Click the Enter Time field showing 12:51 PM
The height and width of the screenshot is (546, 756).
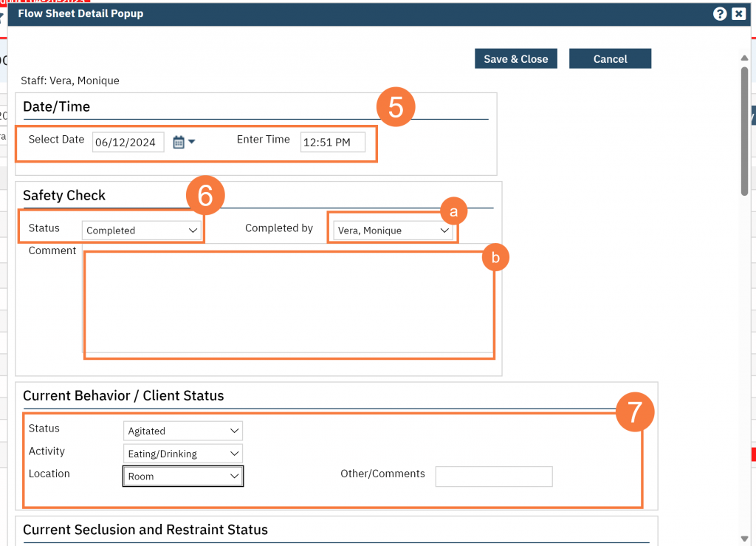tap(332, 142)
